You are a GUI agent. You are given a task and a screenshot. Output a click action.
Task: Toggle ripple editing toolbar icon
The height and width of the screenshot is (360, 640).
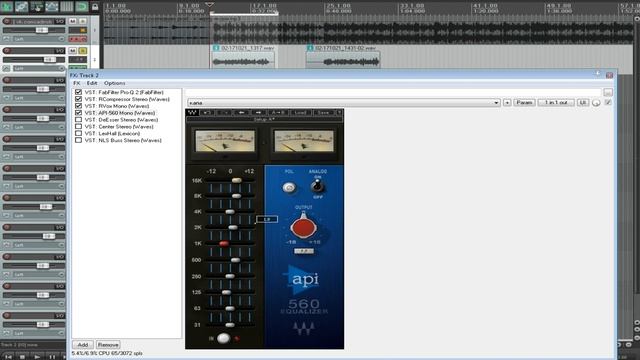[37, 7]
